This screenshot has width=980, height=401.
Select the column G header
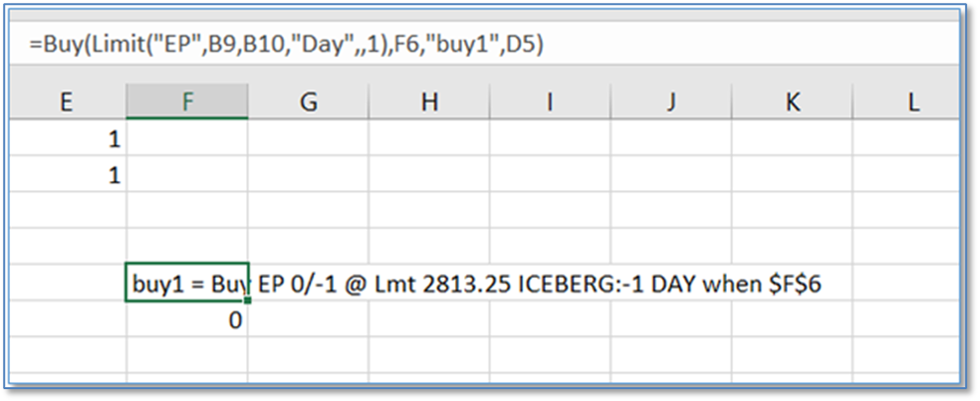coord(308,101)
